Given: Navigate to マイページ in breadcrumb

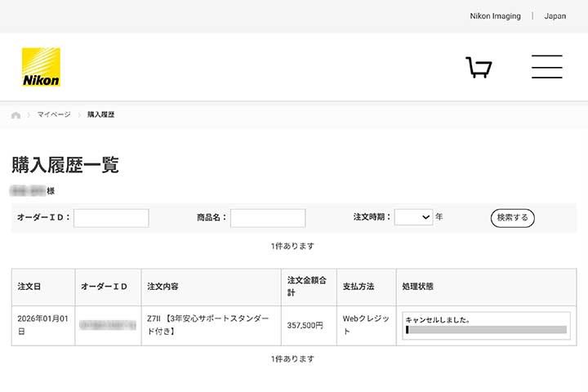Looking at the screenshot, I should [54, 115].
